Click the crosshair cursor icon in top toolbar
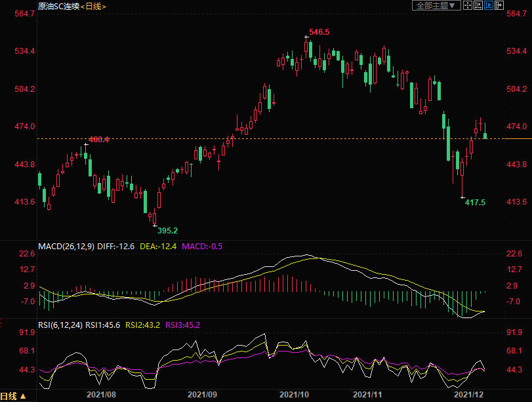The image size is (532, 402). point(467,5)
